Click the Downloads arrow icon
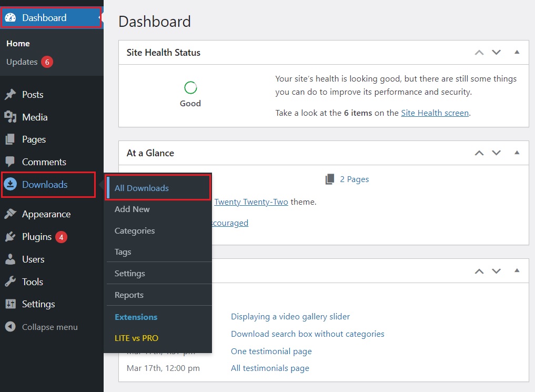The width and height of the screenshot is (535, 392). pyautogui.click(x=11, y=184)
